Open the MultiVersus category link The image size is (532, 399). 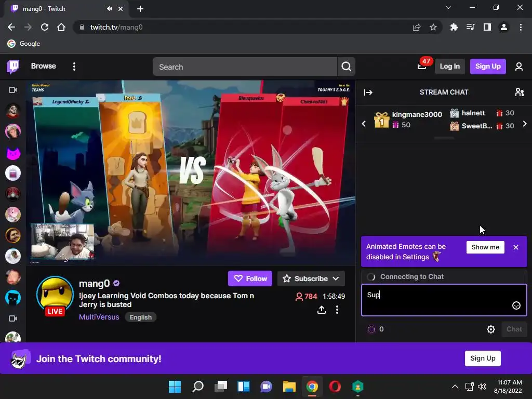[99, 317]
